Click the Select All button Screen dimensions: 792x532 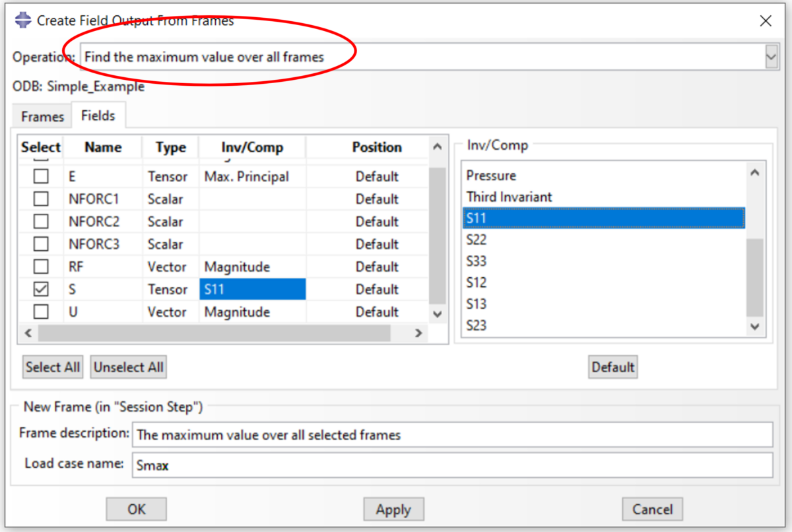pos(52,367)
